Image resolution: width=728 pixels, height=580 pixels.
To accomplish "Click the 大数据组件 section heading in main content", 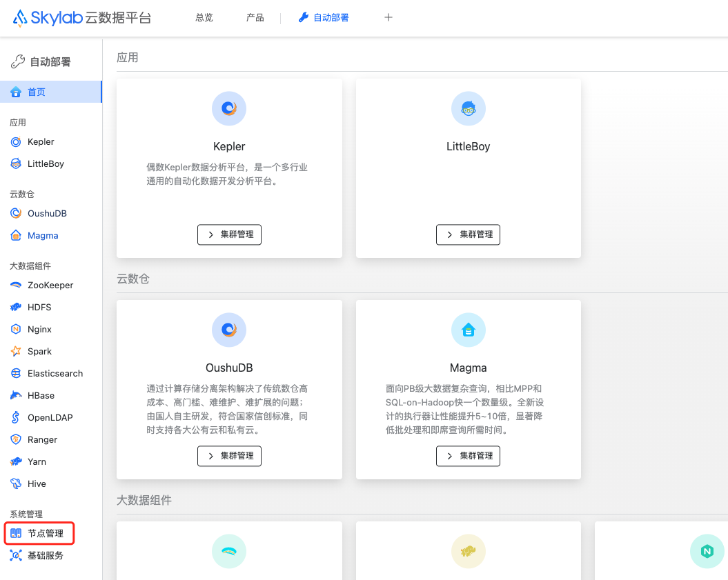I will pos(144,500).
